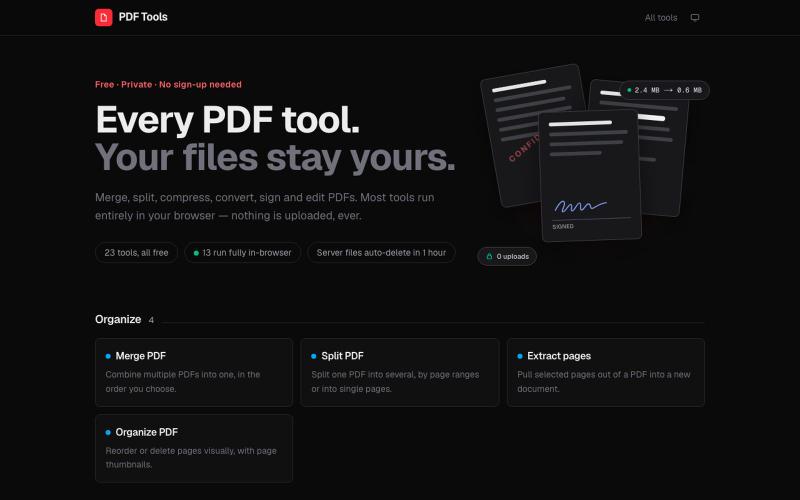
Task: Click the blue dot beside Split PDF
Action: (314, 356)
